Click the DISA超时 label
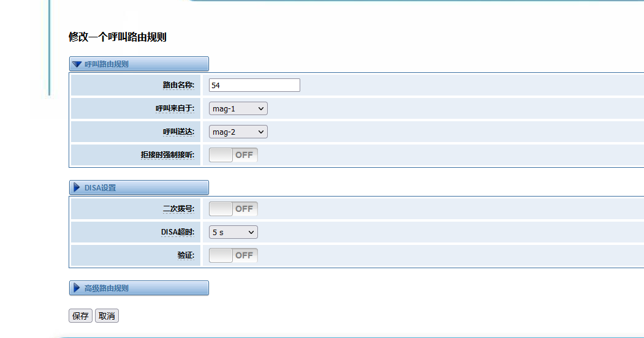Viewport: 644px width, 338px height. [x=178, y=232]
